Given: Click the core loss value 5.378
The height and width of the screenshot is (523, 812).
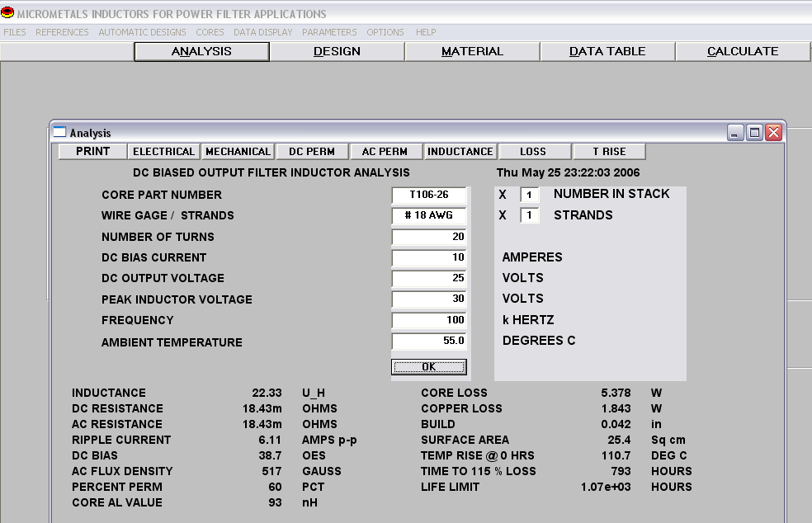Looking at the screenshot, I should coord(616,393).
